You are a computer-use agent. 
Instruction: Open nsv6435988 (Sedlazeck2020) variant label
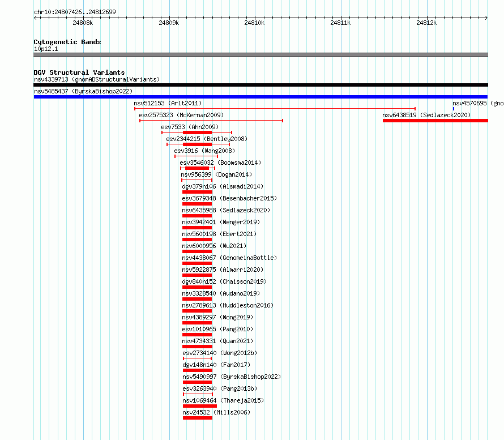pyautogui.click(x=226, y=210)
